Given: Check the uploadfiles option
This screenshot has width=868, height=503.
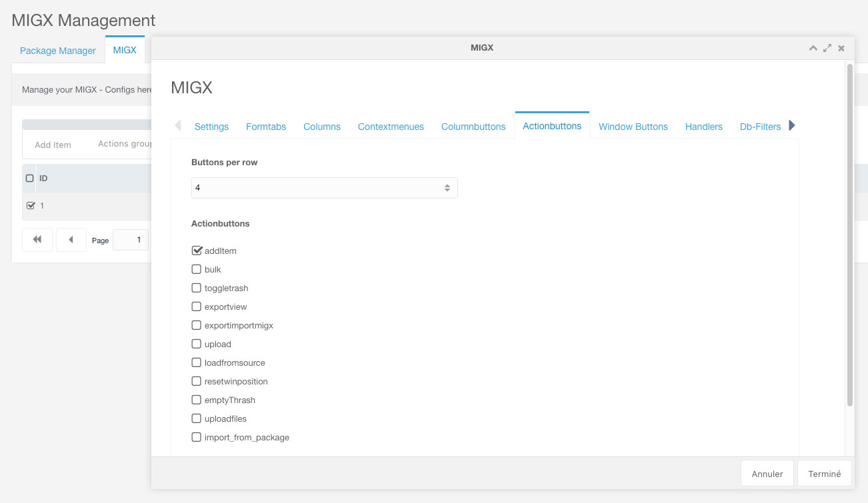Looking at the screenshot, I should tap(197, 418).
